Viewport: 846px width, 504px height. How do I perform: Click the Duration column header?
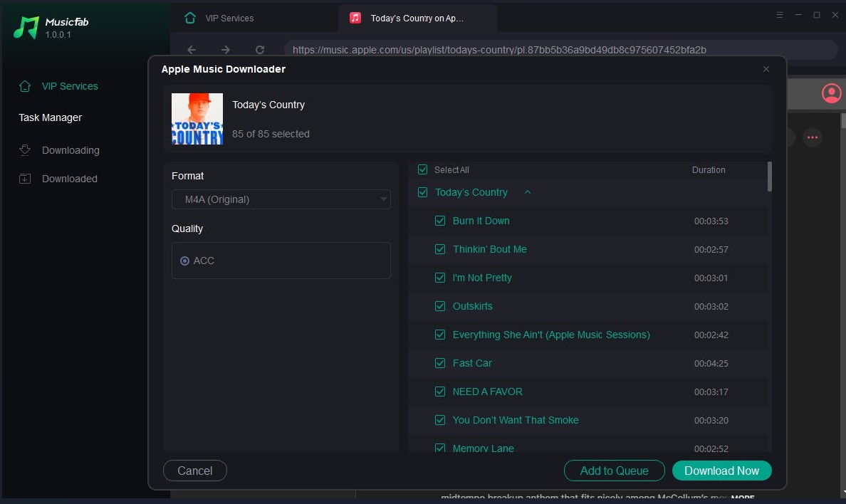coord(709,169)
